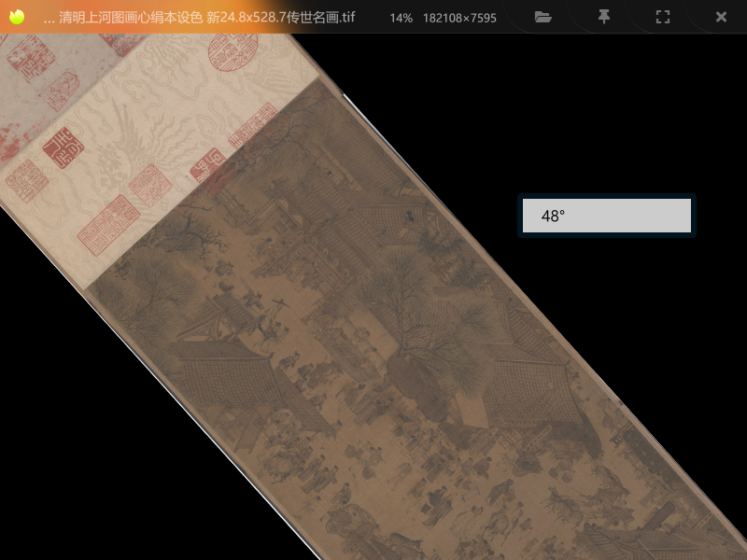Open a file with the folder icon
The image size is (747, 560).
coord(543,17)
